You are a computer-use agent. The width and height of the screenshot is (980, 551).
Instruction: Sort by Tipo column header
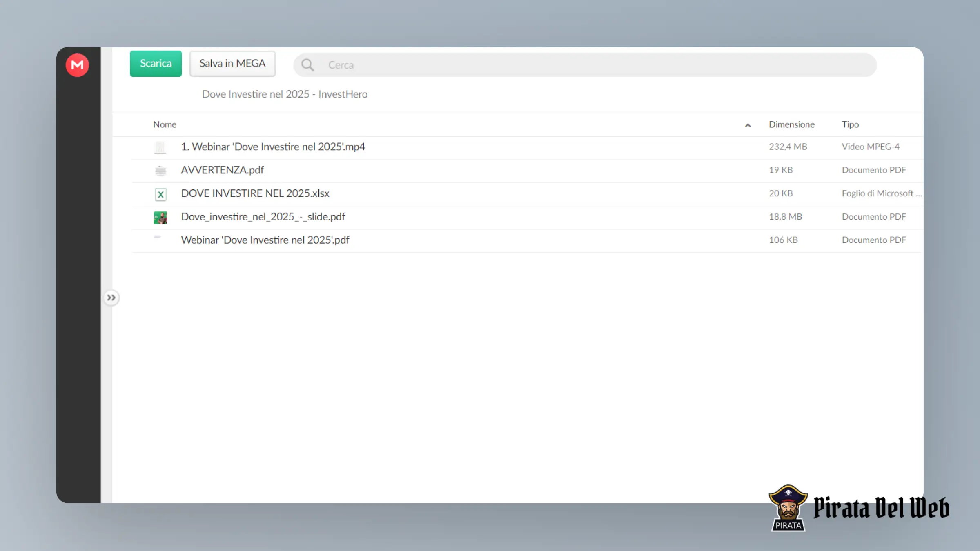click(850, 124)
